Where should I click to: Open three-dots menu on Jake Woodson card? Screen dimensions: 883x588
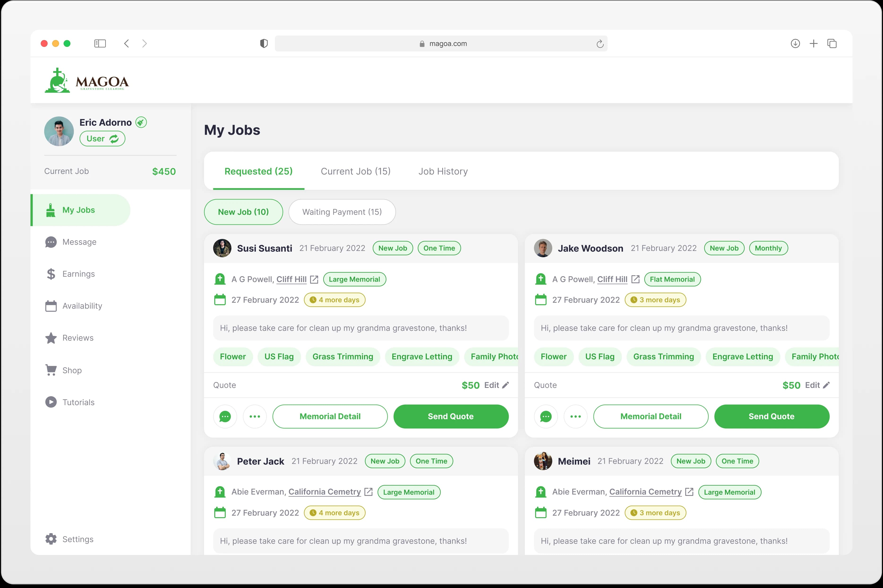click(575, 416)
